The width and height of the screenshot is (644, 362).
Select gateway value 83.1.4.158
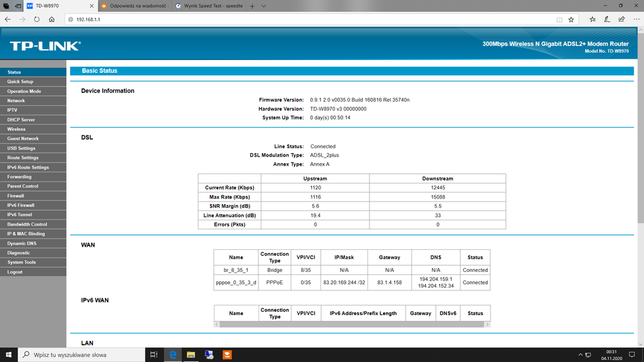pos(389,282)
